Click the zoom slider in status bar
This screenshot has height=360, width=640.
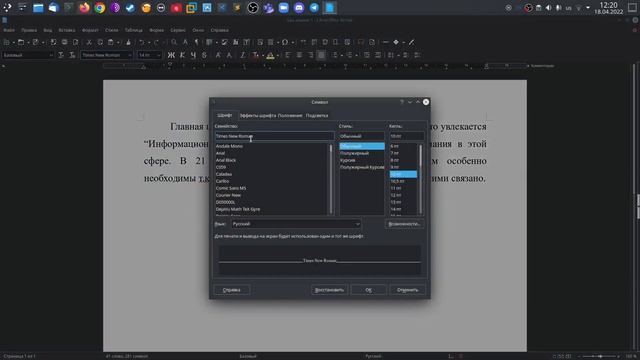600,356
